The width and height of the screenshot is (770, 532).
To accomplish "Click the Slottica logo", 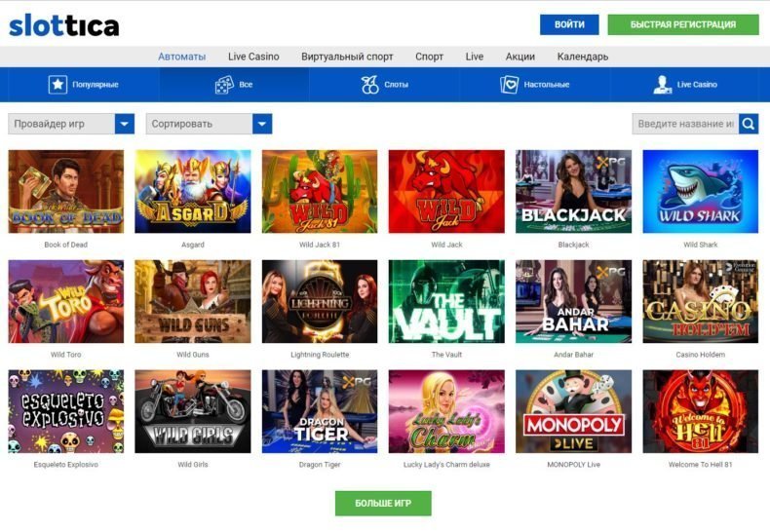I will [64, 25].
